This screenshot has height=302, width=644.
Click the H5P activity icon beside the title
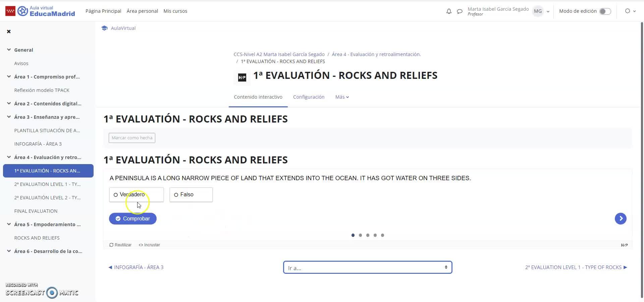[242, 78]
